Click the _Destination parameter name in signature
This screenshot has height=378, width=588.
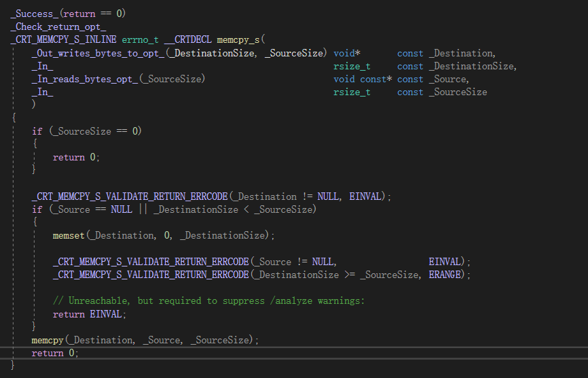pos(462,53)
